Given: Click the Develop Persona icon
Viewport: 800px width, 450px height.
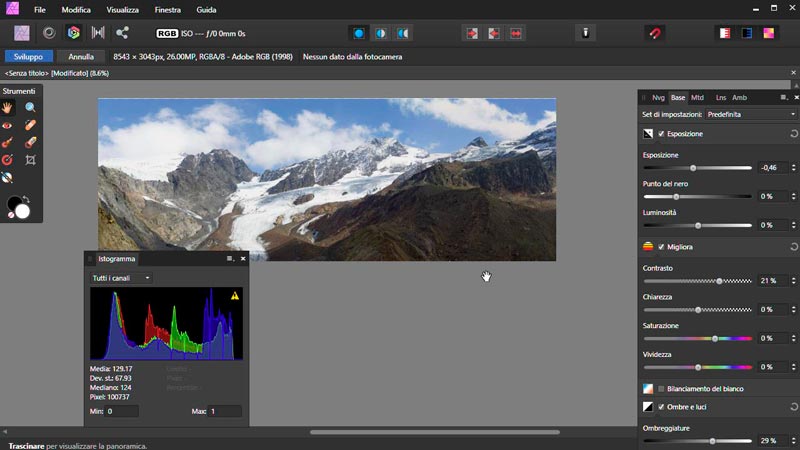Looking at the screenshot, I should (74, 33).
